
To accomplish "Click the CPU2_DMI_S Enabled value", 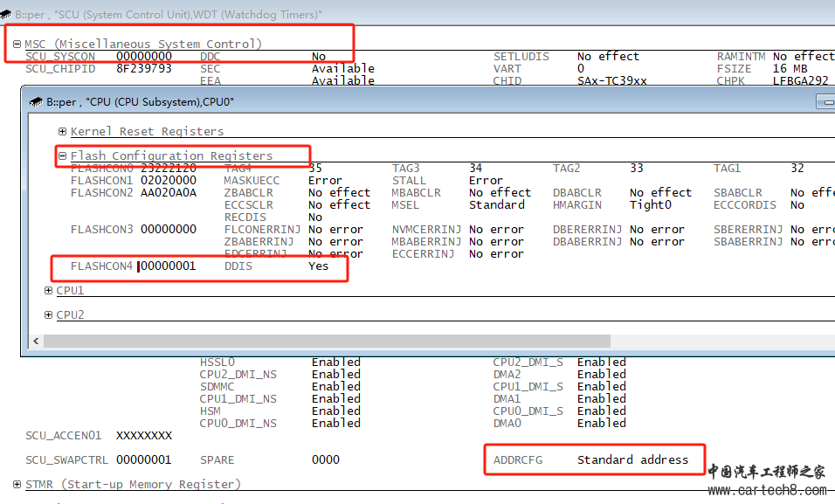I will click(x=602, y=362).
